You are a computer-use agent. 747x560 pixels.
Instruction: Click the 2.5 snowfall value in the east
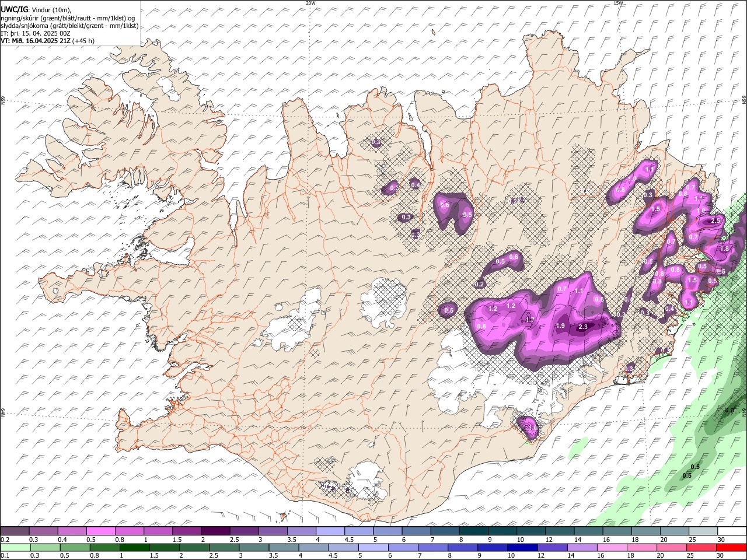point(715,220)
